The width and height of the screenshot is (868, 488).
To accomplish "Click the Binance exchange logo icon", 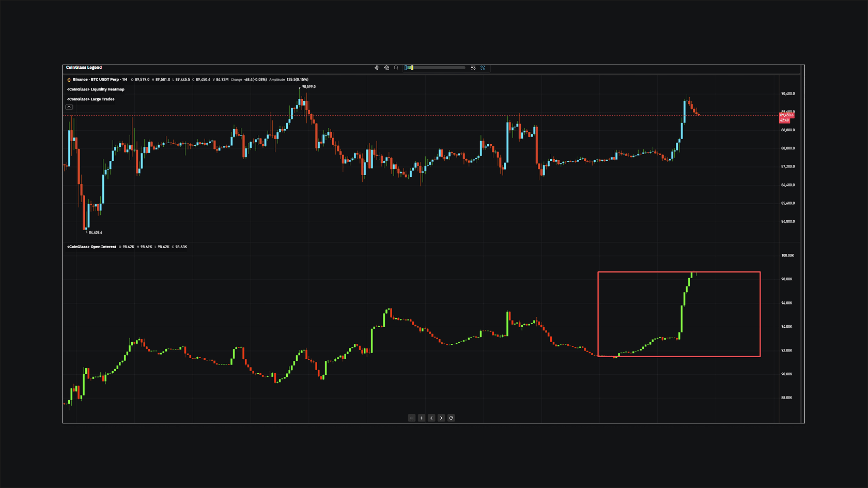I will tap(69, 80).
